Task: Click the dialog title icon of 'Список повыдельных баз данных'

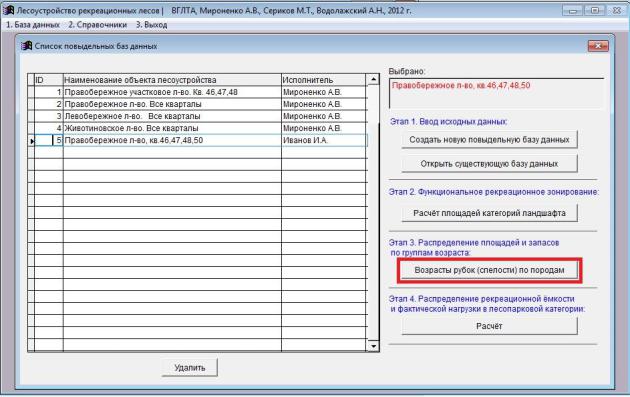Action: (x=27, y=46)
